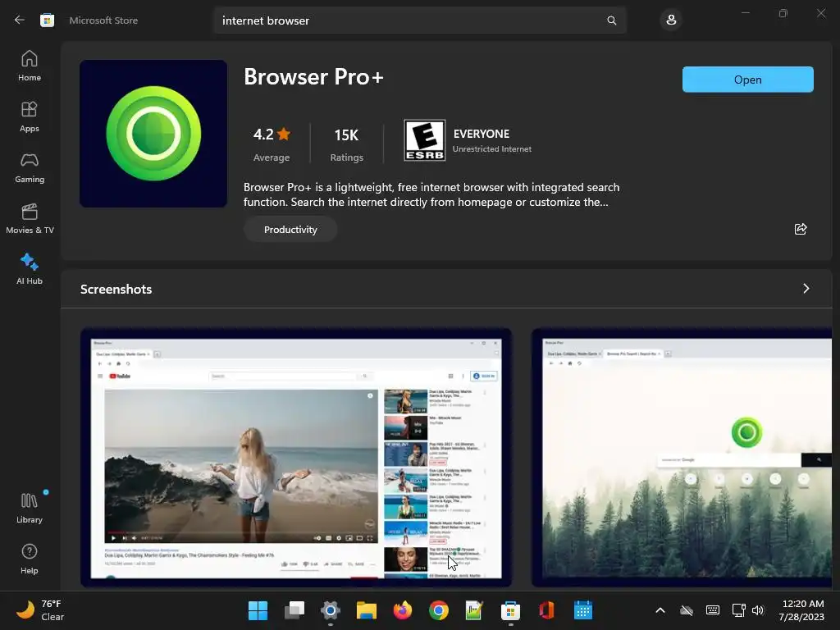Launch Firefox from the taskbar
Viewport: 840px width, 630px height.
(402, 610)
